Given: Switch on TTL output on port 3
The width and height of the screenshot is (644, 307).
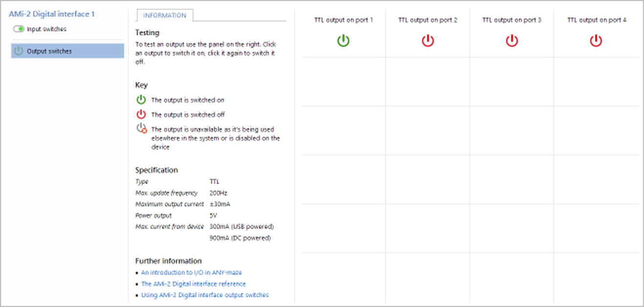Looking at the screenshot, I should pyautogui.click(x=512, y=41).
